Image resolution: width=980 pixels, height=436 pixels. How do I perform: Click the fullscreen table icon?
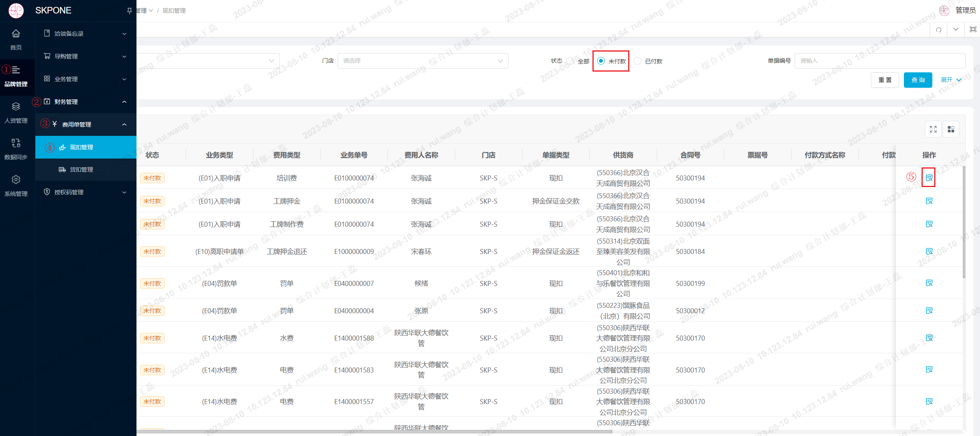(933, 129)
